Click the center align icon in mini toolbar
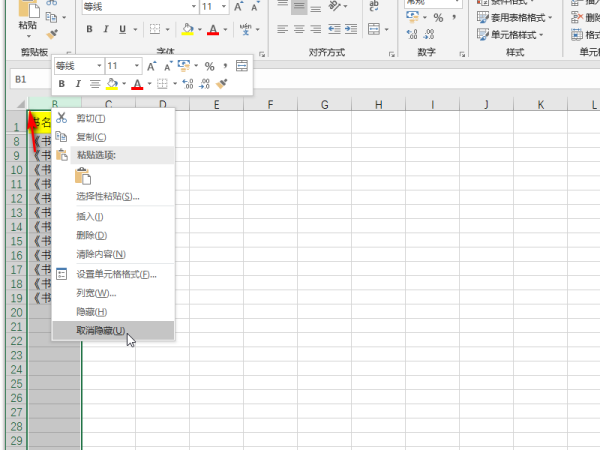 (x=94, y=84)
